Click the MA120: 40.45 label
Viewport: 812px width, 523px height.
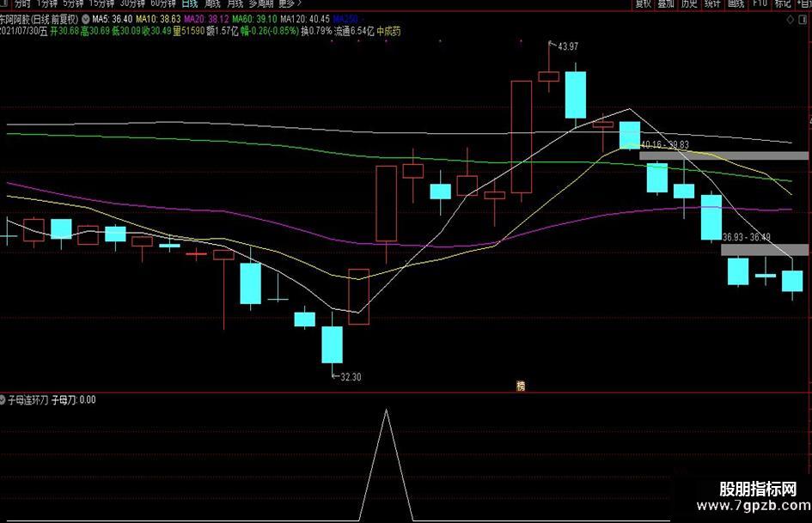[x=305, y=19]
